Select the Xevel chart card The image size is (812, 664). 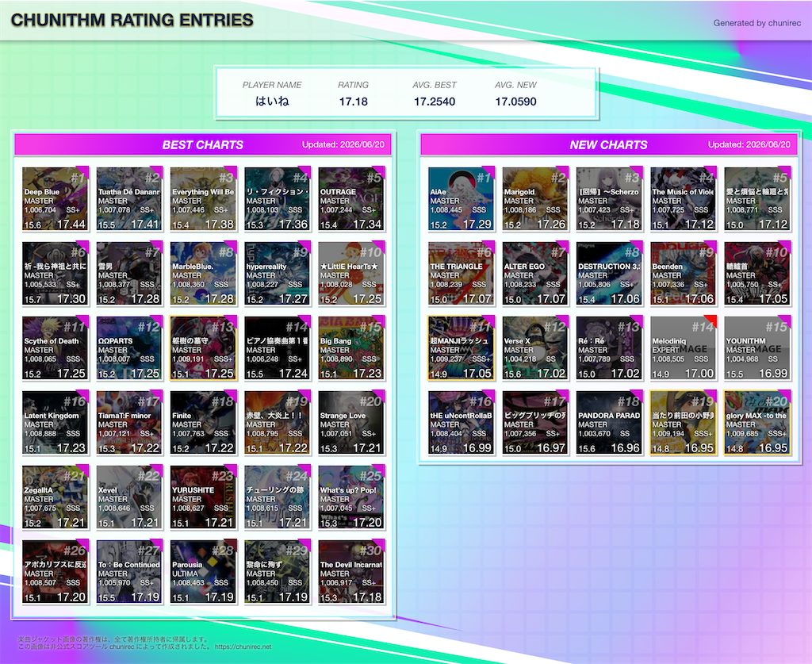click(129, 497)
